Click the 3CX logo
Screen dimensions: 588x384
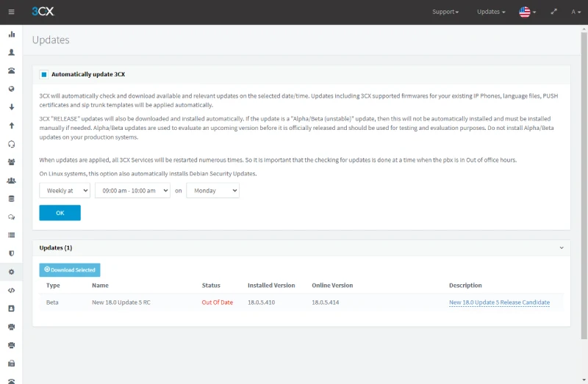click(43, 12)
